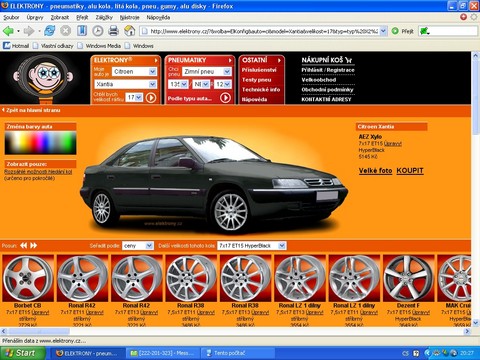Open the Záložky menu
Screen dimensions: 480x360
104,17
